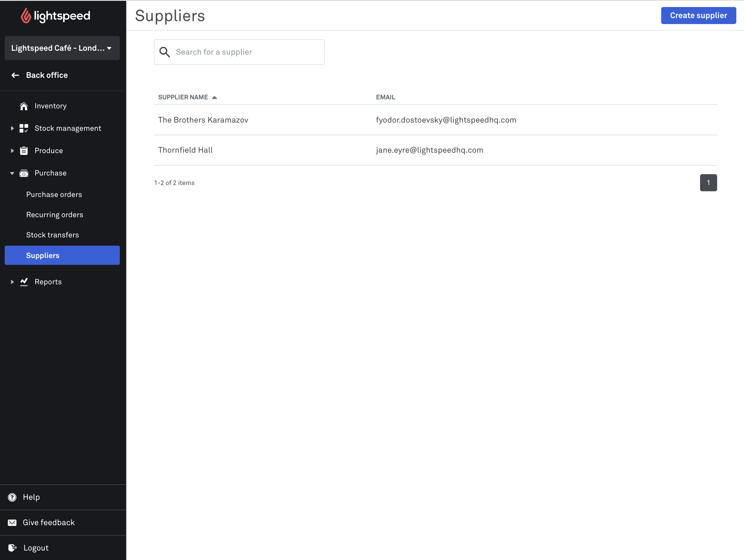Click the Lightspeed flame logo
The height and width of the screenshot is (560, 744).
[26, 15]
